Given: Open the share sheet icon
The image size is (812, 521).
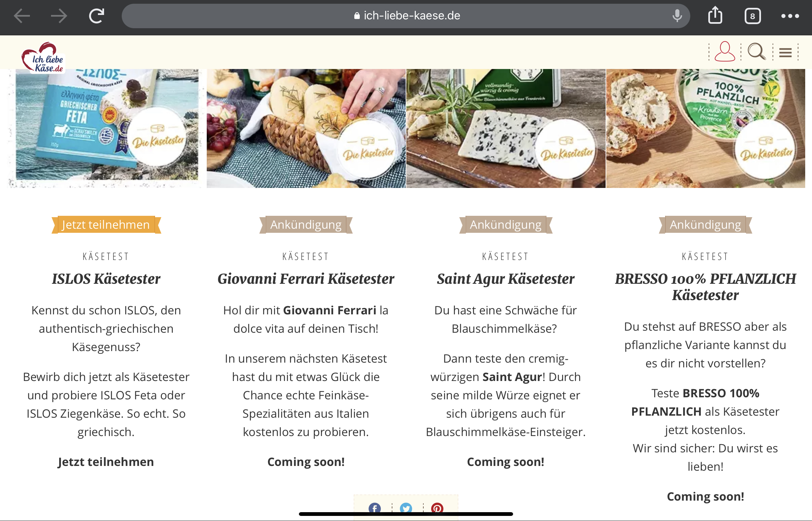Looking at the screenshot, I should pos(715,15).
